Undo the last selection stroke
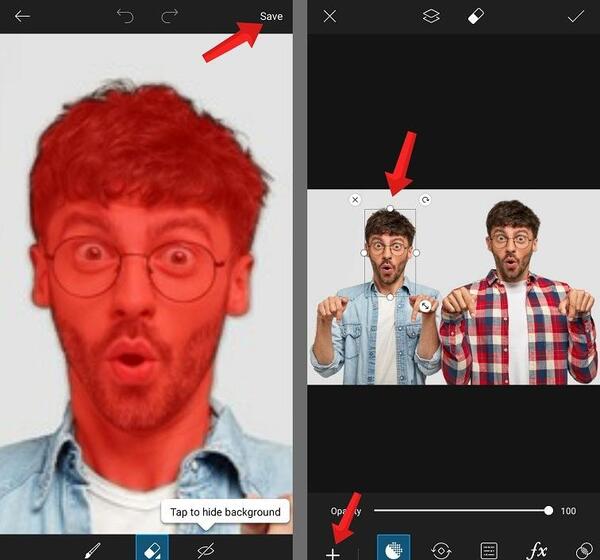600x560 pixels. pyautogui.click(x=125, y=16)
